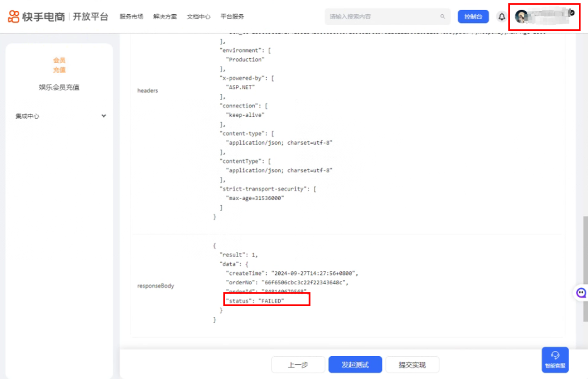Focus the search input field
The height and width of the screenshot is (379, 588).
coord(387,16)
